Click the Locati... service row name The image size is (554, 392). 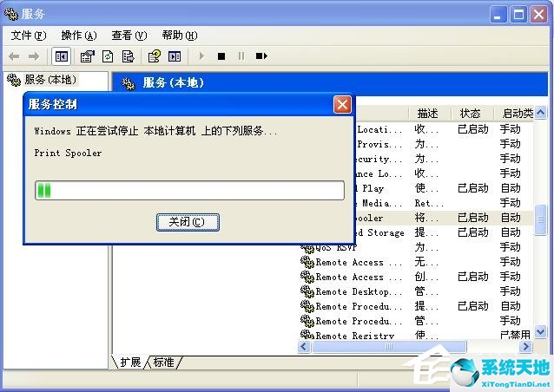coord(379,129)
